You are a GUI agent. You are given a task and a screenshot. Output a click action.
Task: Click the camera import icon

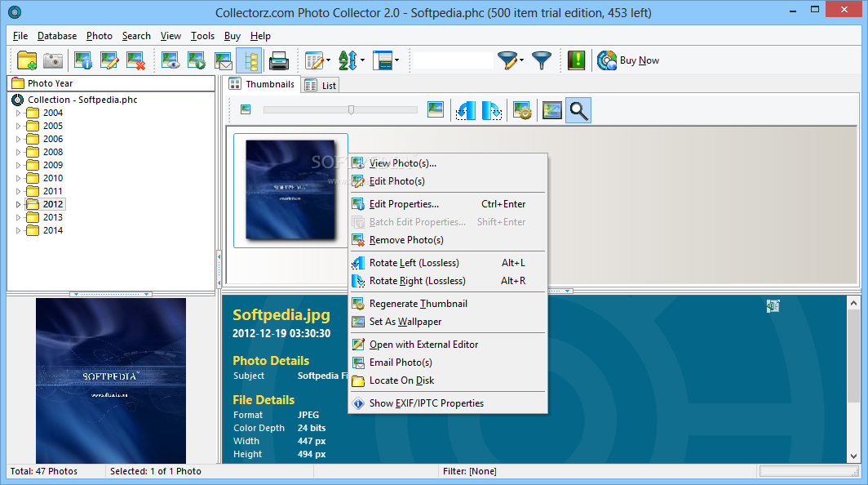click(53, 60)
